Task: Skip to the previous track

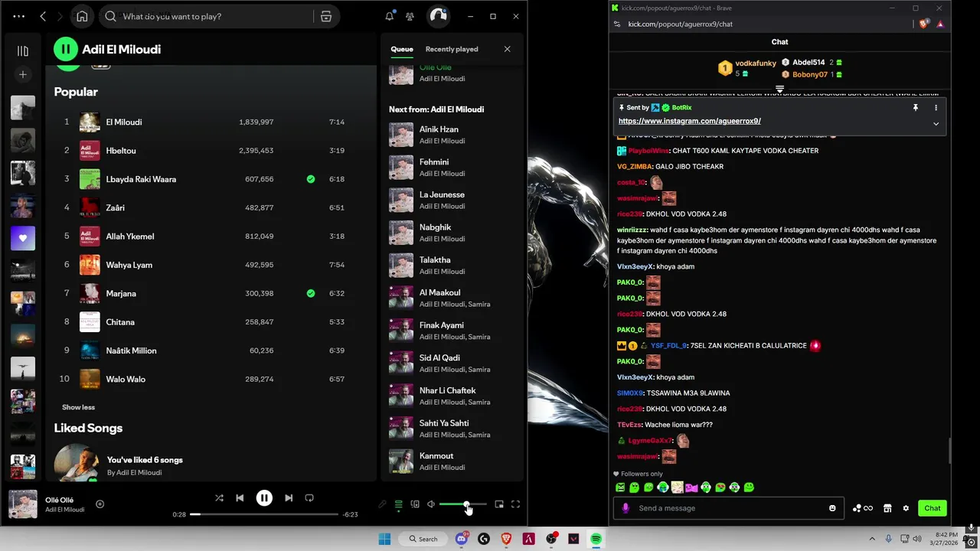Action: point(240,498)
